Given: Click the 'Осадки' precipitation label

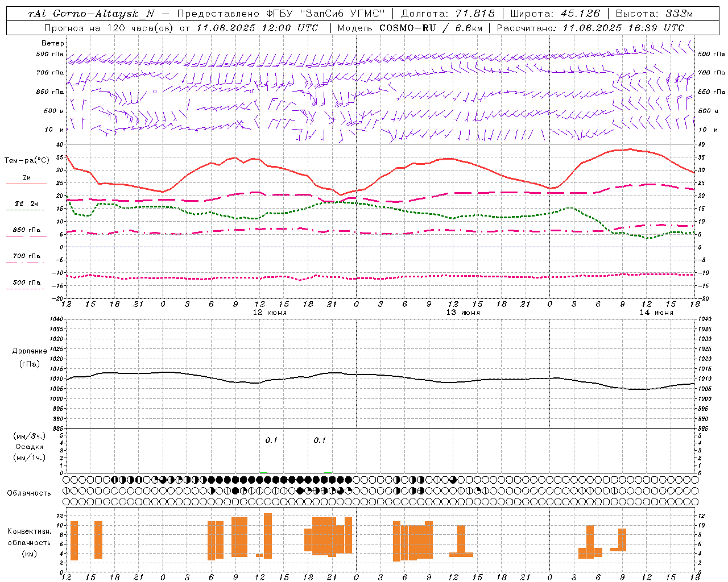Looking at the screenshot, I should tap(30, 447).
